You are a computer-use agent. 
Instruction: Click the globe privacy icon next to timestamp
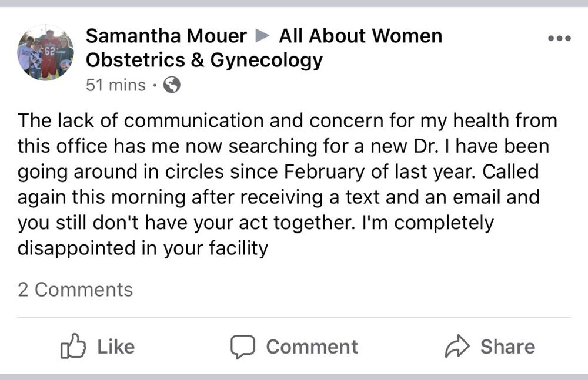(171, 85)
